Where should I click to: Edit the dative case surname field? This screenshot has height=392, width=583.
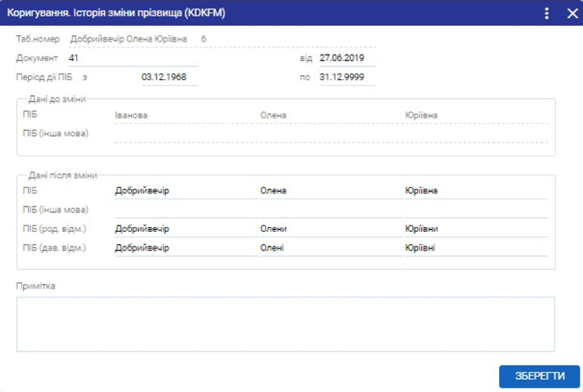tap(185, 248)
